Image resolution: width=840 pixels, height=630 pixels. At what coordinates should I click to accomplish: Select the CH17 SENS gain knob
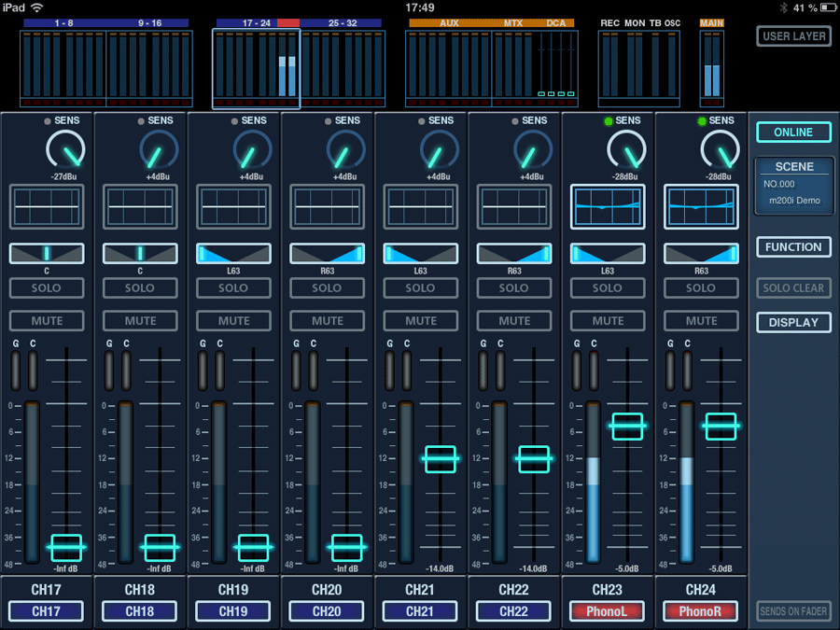pyautogui.click(x=65, y=150)
